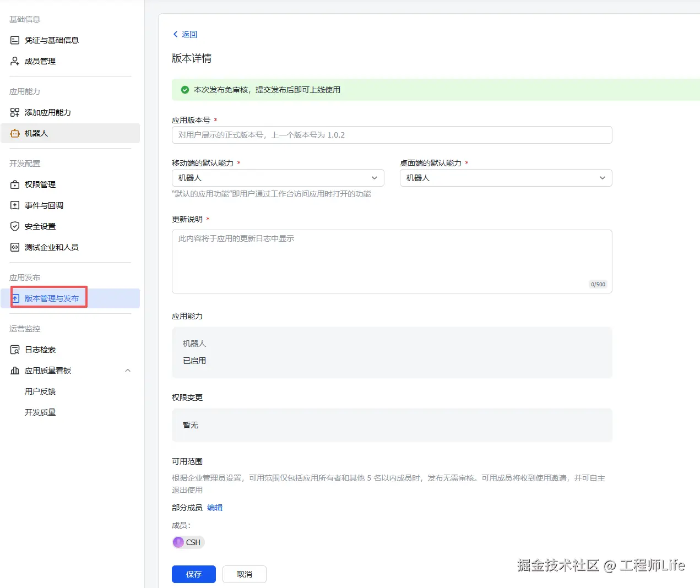This screenshot has width=700, height=588.
Task: Click the 部分成员 text
Action: [x=187, y=508]
